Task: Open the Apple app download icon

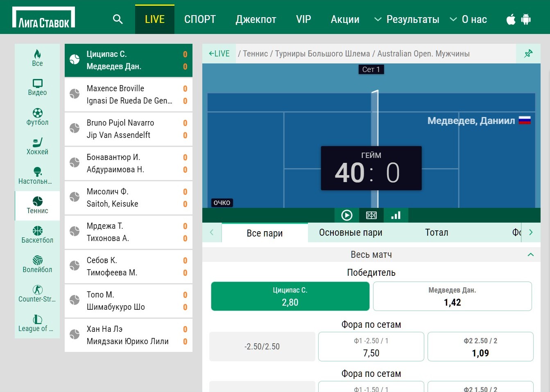Action: 511,19
